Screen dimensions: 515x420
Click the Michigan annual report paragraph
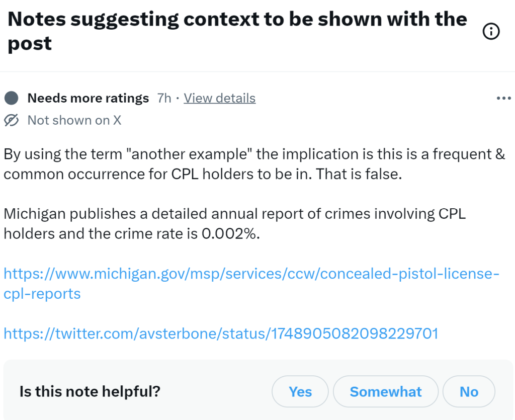click(x=234, y=223)
